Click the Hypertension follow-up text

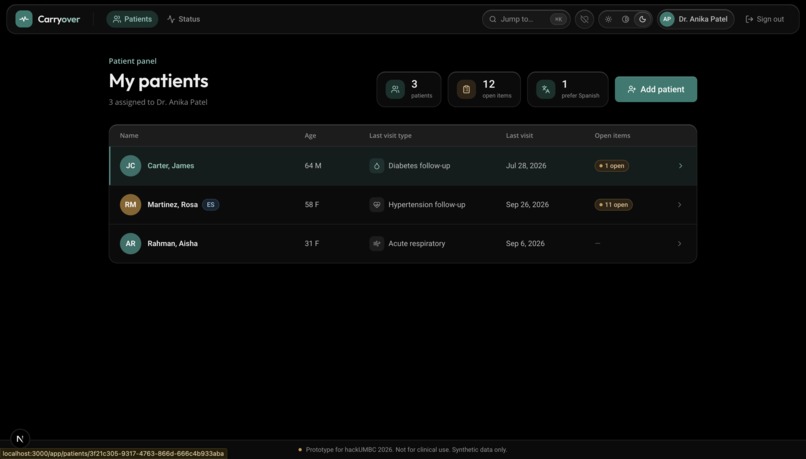click(x=427, y=205)
